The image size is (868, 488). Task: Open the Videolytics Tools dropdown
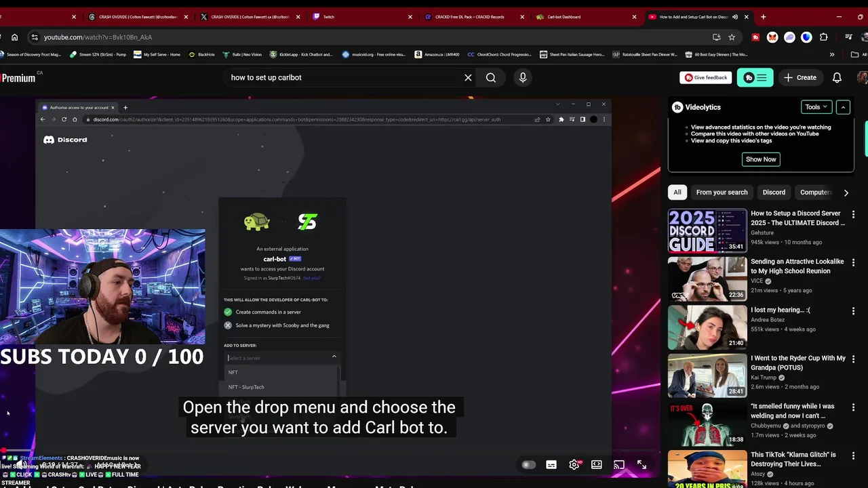816,107
